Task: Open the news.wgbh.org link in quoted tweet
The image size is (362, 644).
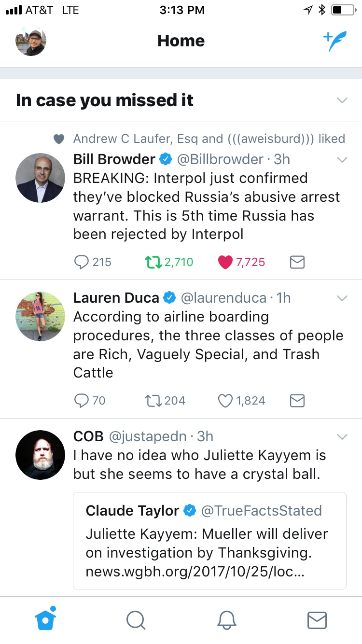Action: tap(193, 572)
